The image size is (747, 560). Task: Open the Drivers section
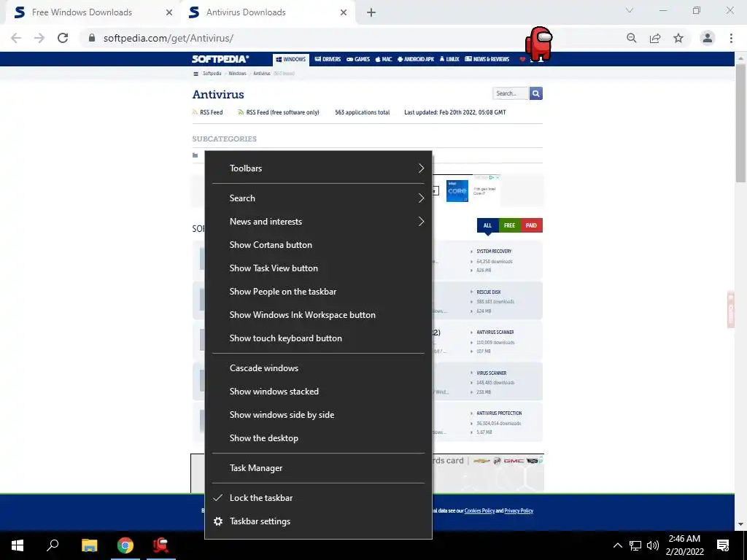click(x=328, y=59)
